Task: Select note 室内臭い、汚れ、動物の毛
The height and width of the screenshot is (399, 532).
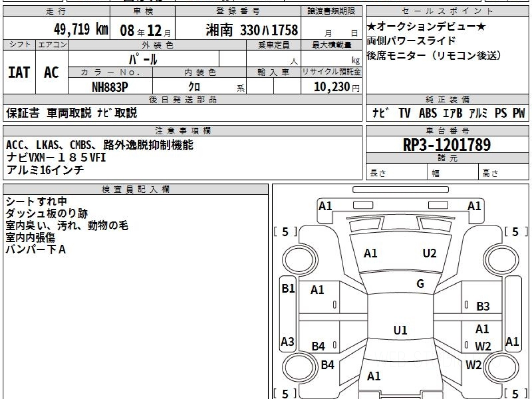Action: pyautogui.click(x=67, y=226)
